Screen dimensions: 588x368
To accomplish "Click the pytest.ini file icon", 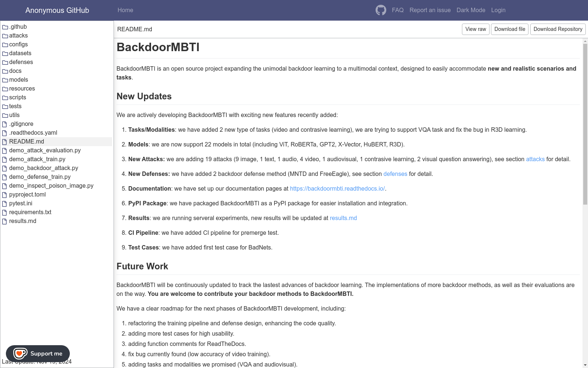I will click(5, 204).
